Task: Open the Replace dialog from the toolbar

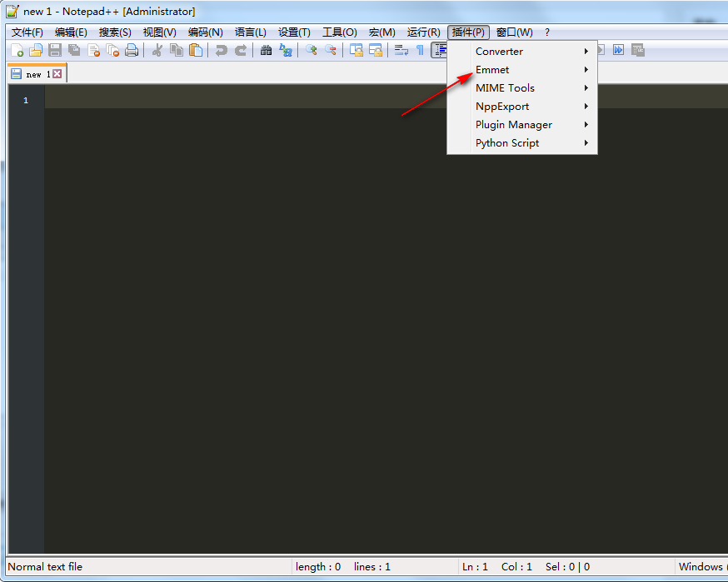Action: (286, 50)
